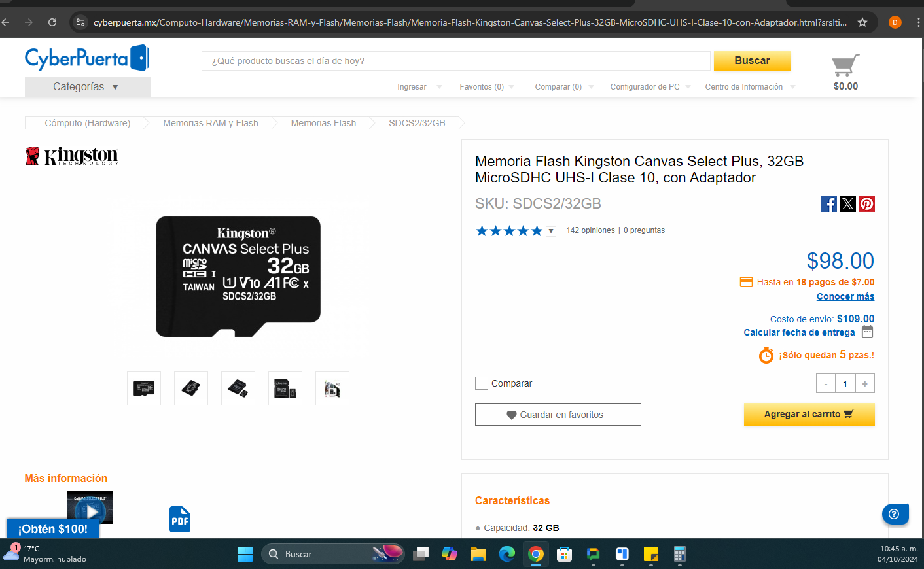Open Microsoft Edge from taskbar
Image resolution: width=924 pixels, height=569 pixels.
point(507,554)
